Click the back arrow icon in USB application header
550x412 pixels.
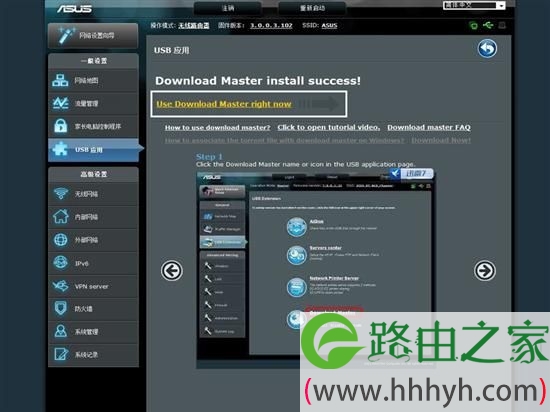487,48
